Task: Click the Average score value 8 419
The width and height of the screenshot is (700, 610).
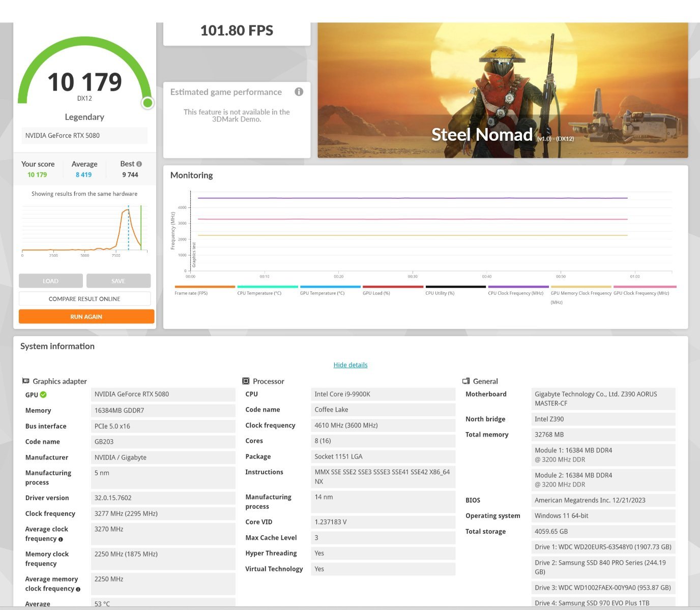Action: 84,175
